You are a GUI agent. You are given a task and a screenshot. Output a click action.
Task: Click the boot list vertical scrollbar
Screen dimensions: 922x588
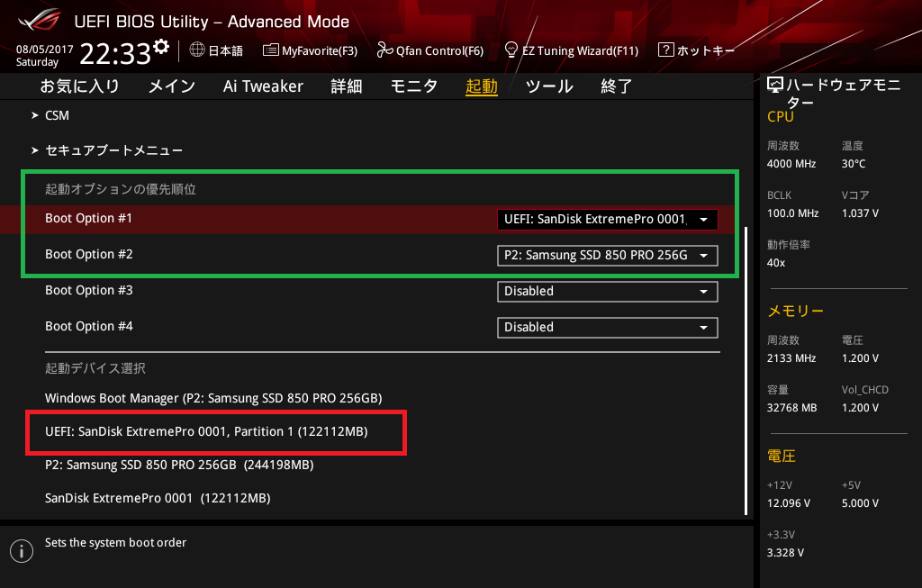[746, 370]
